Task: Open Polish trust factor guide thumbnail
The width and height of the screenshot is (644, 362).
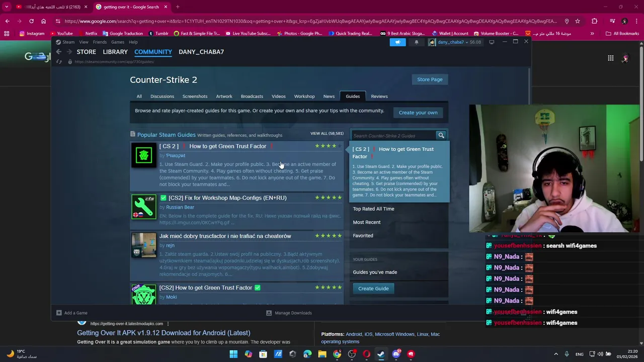Action: [144, 245]
